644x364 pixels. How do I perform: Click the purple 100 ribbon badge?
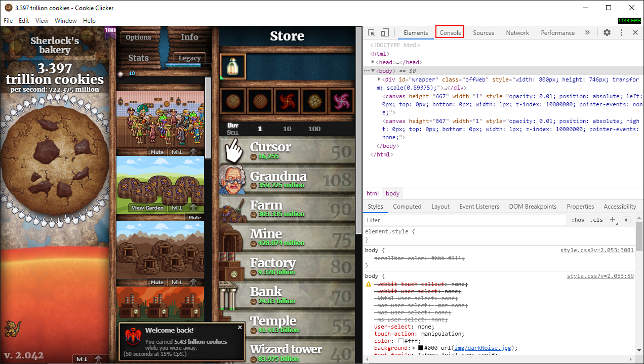click(110, 32)
